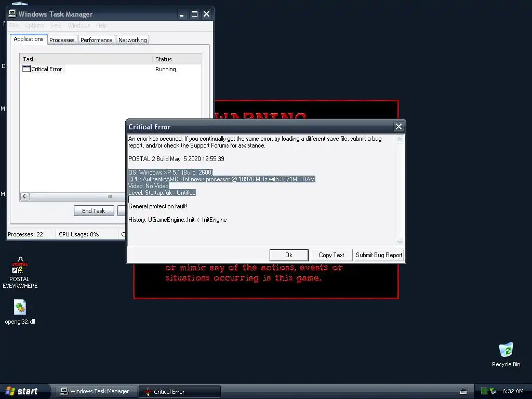Image resolution: width=532 pixels, height=399 pixels.
Task: Click the 6:32 AM taskbar clock
Action: 513,391
